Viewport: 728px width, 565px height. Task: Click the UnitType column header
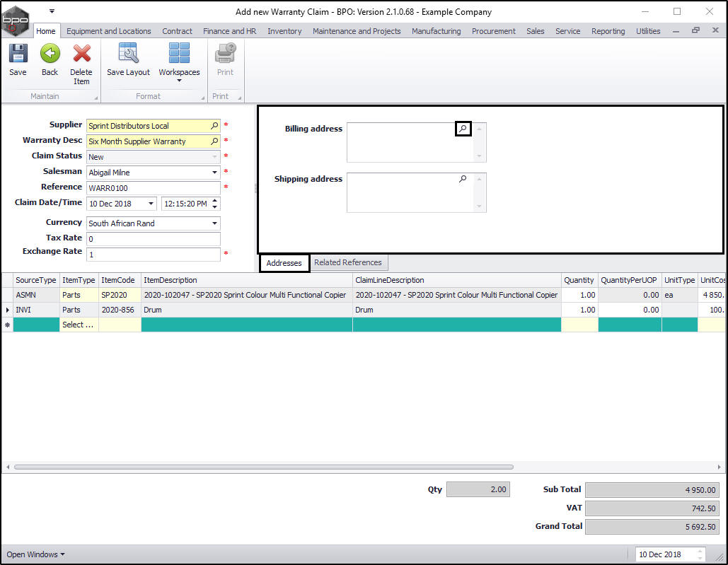[679, 280]
